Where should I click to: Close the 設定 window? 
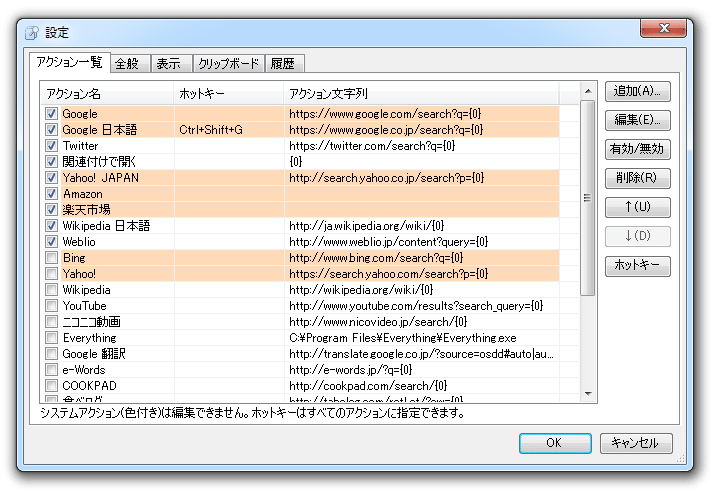point(663,28)
